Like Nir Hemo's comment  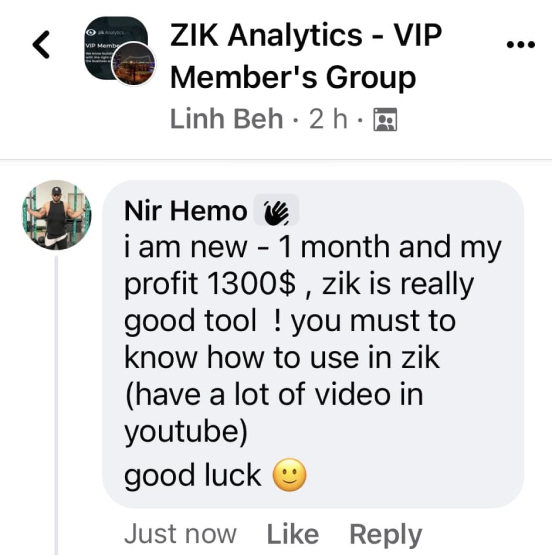point(293,534)
